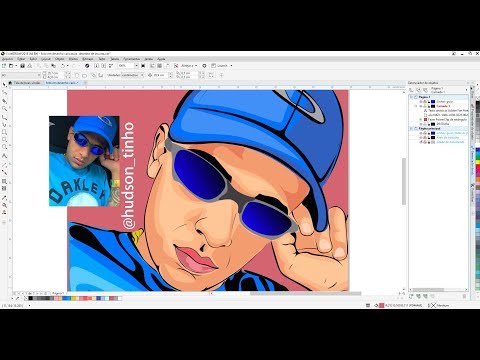This screenshot has height=360, width=480.
Task: Select the Freehand curve tool
Action: pyautogui.click(x=4, y=117)
